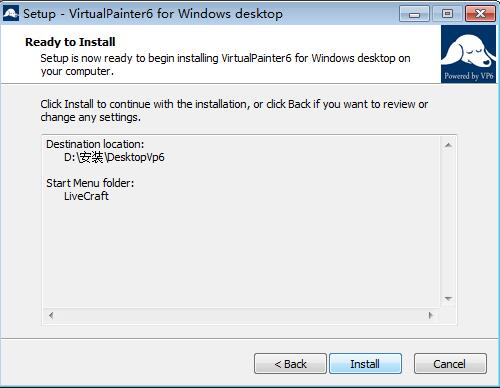This screenshot has height=388, width=500.
Task: Click the sleeping dog VP6 logo
Action: pos(468,54)
